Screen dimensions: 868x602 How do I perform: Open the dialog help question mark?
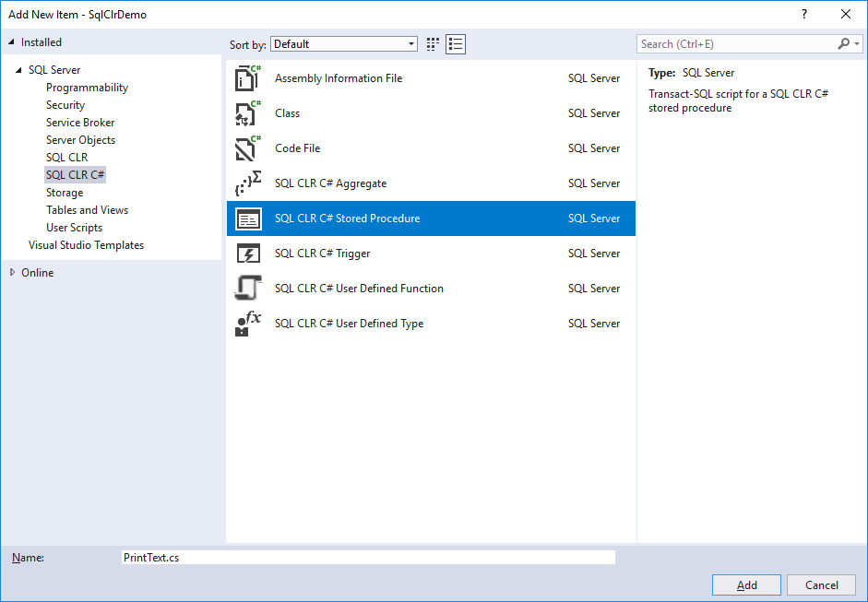coord(804,15)
